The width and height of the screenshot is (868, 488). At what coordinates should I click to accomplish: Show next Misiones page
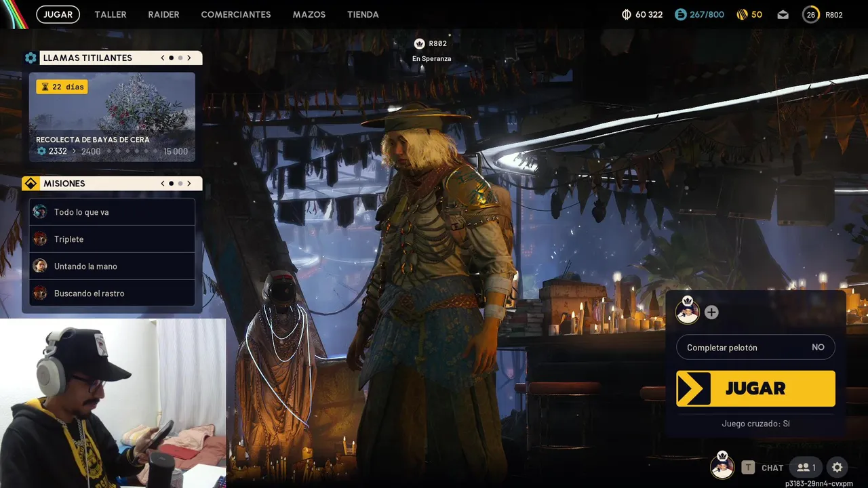click(189, 184)
